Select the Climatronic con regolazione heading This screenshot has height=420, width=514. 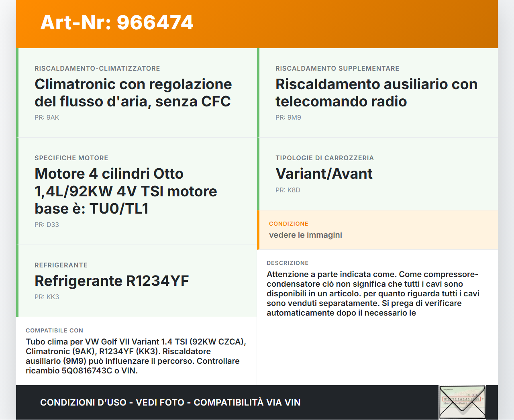[x=133, y=93]
